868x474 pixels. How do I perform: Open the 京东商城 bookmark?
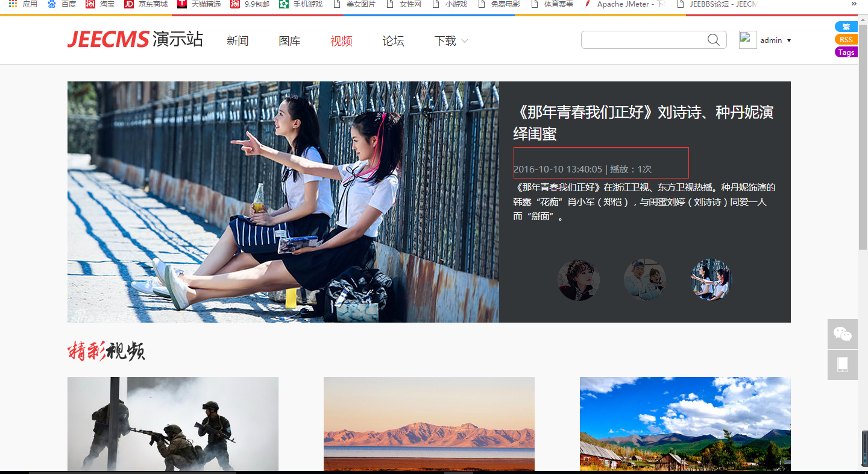tap(146, 4)
